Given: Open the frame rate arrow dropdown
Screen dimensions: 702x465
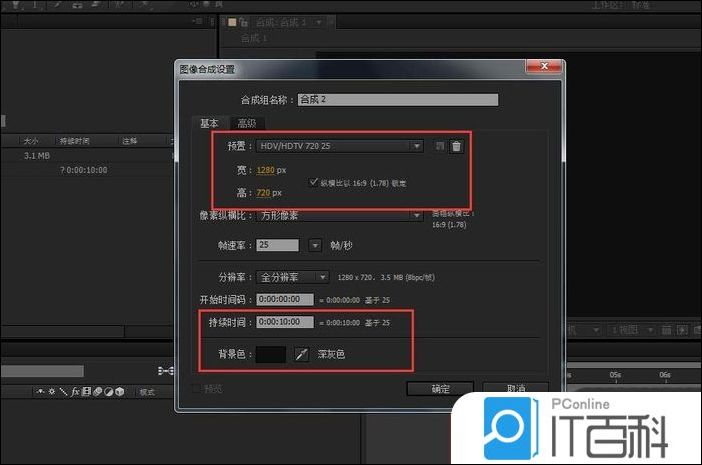Looking at the screenshot, I should [x=315, y=245].
